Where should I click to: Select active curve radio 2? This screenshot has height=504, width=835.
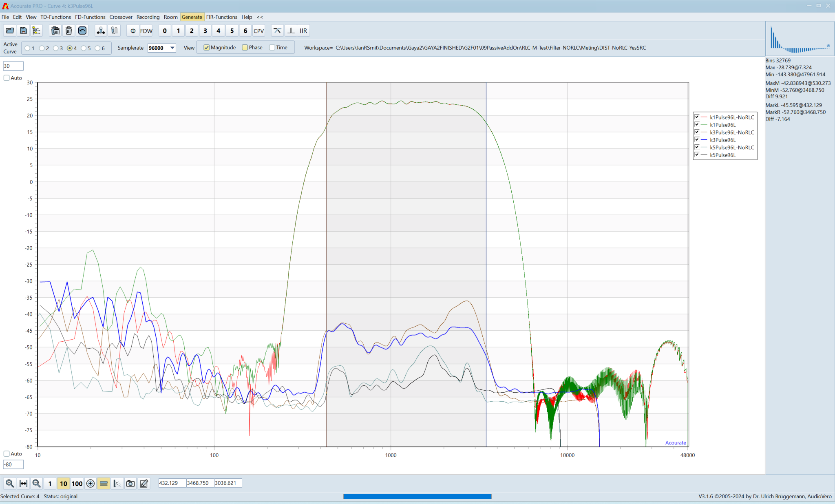tap(42, 48)
